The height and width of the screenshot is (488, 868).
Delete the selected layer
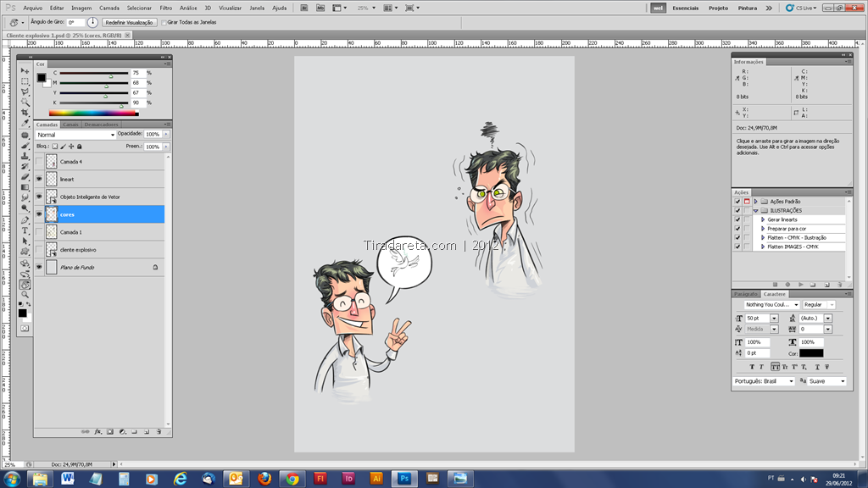click(x=159, y=431)
